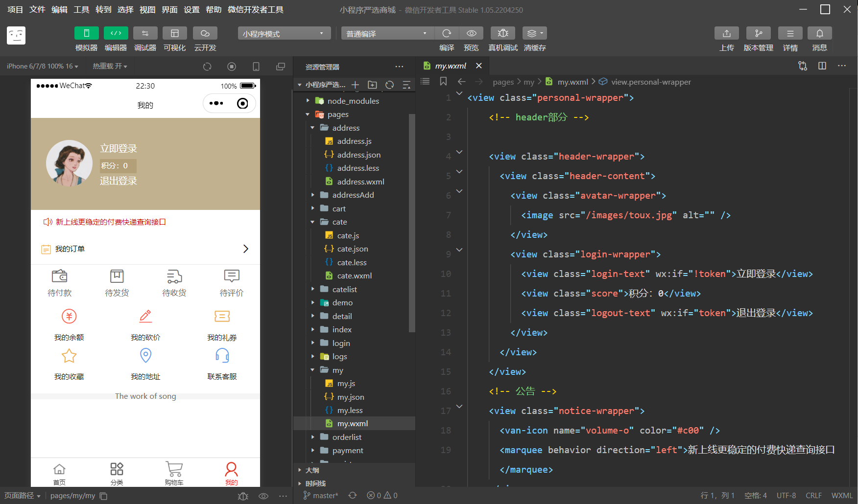This screenshot has width=858, height=504.
Task: Open the messages bell icon
Action: (x=819, y=33)
